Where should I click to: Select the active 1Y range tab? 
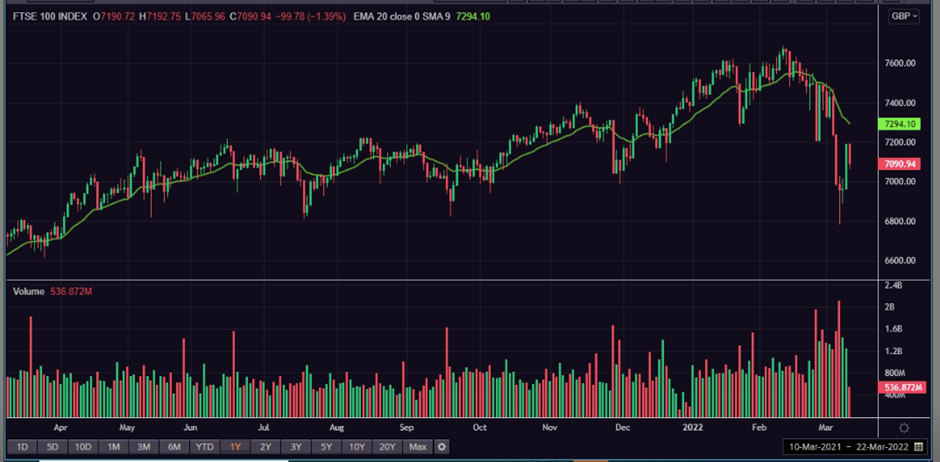(235, 447)
